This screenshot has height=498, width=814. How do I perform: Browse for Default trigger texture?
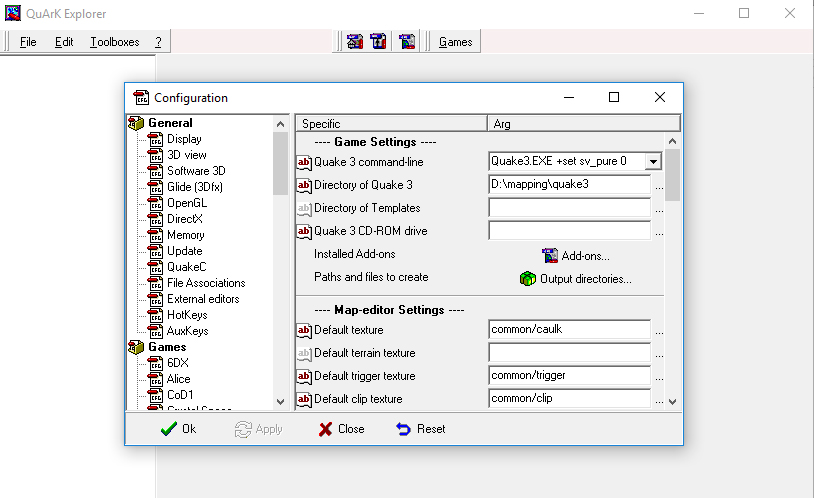click(x=659, y=378)
